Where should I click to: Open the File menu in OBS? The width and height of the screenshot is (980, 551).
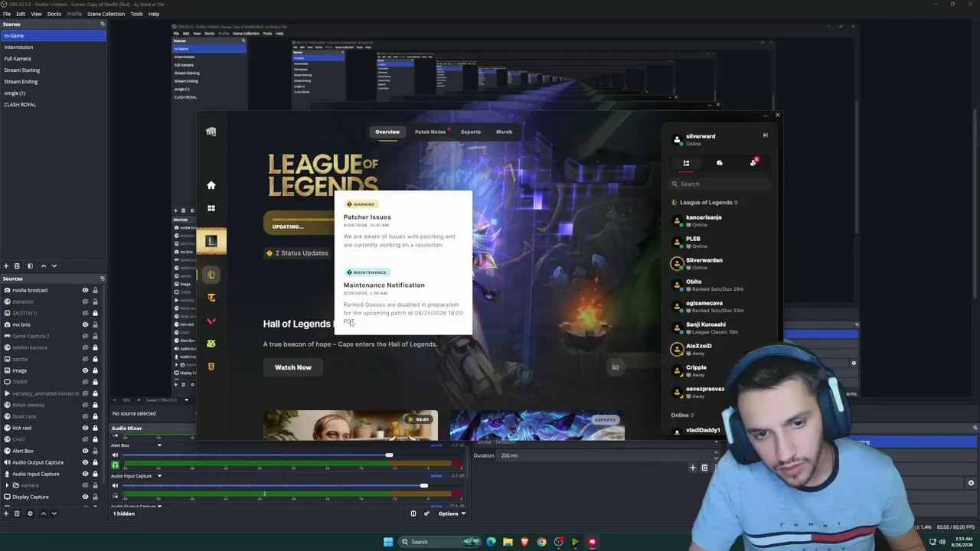pyautogui.click(x=6, y=14)
